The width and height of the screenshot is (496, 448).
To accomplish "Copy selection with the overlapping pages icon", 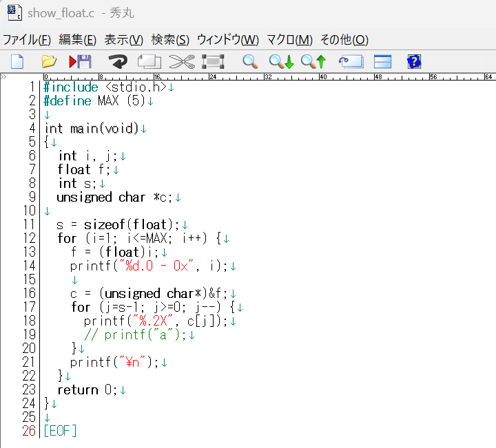I will tap(149, 61).
